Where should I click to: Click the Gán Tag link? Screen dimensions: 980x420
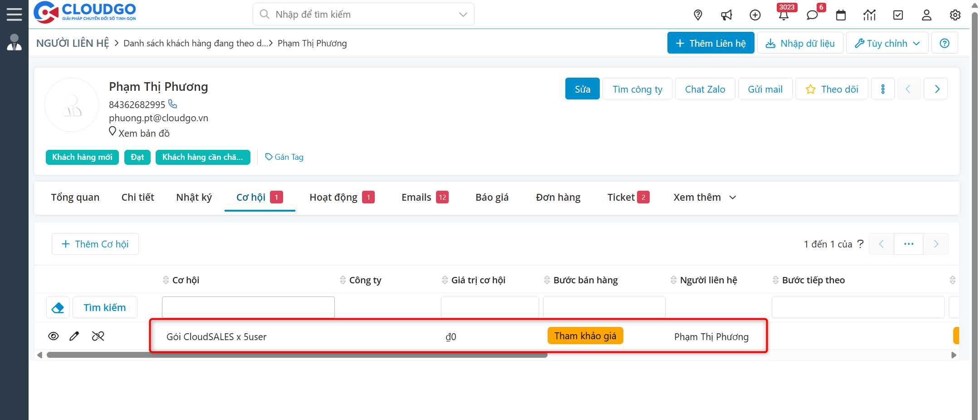[x=284, y=157]
